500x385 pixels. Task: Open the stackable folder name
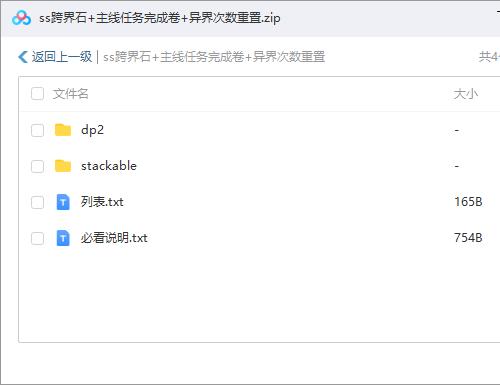tap(109, 166)
